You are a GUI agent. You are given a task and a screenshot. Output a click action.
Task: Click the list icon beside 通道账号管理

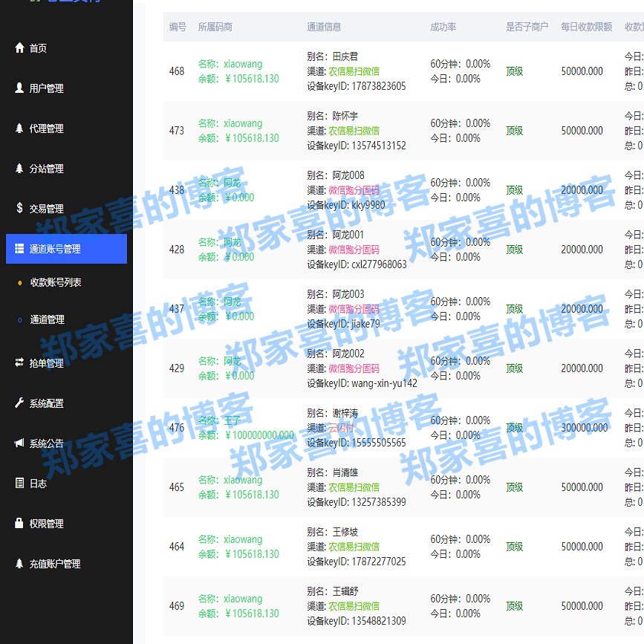tap(19, 248)
